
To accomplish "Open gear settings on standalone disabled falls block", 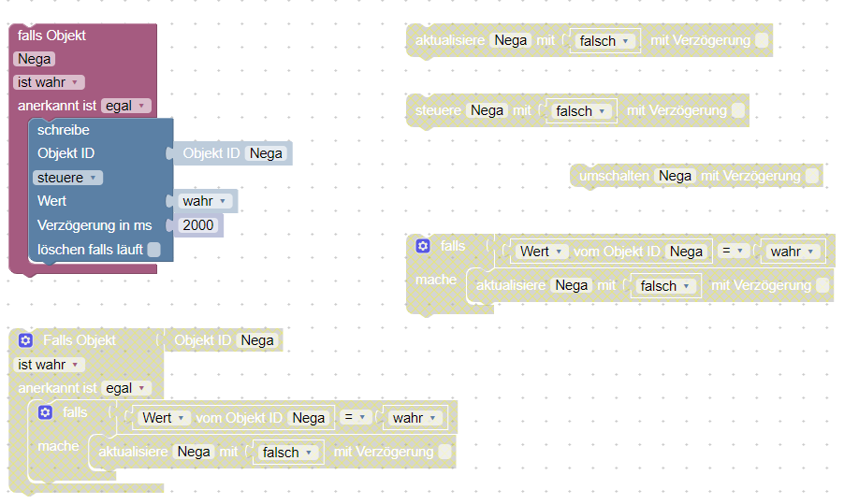I will pyautogui.click(x=423, y=246).
